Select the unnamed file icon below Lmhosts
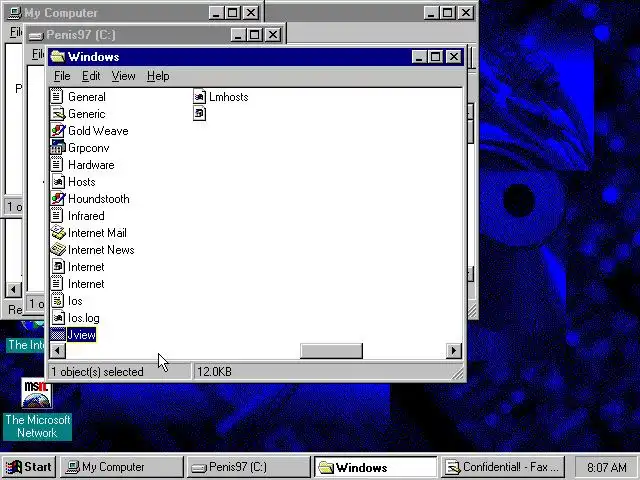640x480 pixels. [199, 114]
